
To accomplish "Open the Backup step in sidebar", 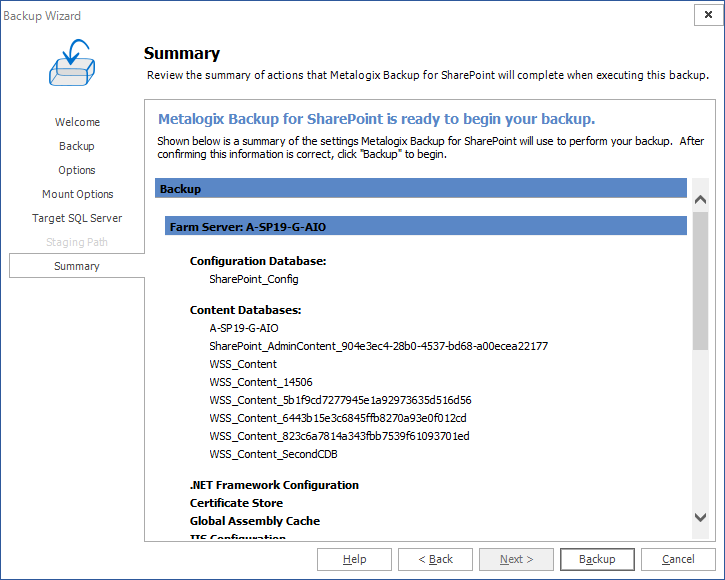I will pos(77,146).
